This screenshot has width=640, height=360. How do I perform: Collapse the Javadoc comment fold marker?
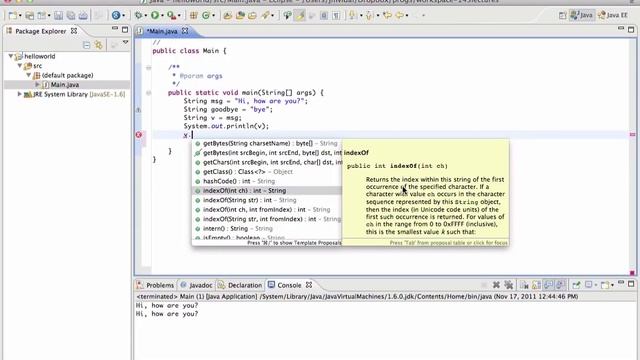(149, 67)
